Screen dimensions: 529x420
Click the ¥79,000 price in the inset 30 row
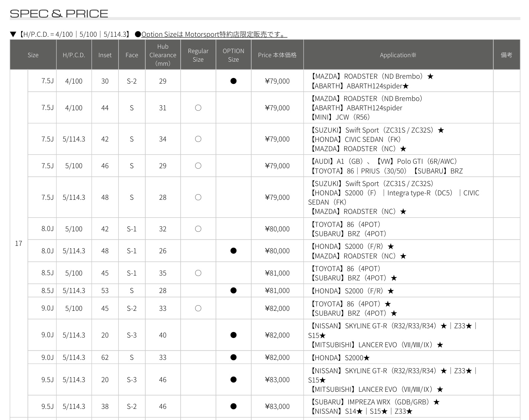[277, 81]
